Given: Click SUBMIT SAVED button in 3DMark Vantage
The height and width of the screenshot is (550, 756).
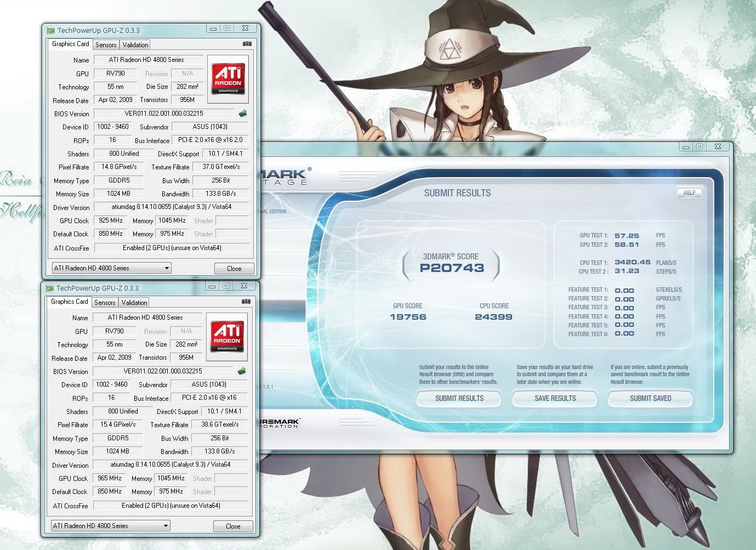Looking at the screenshot, I should [651, 399].
